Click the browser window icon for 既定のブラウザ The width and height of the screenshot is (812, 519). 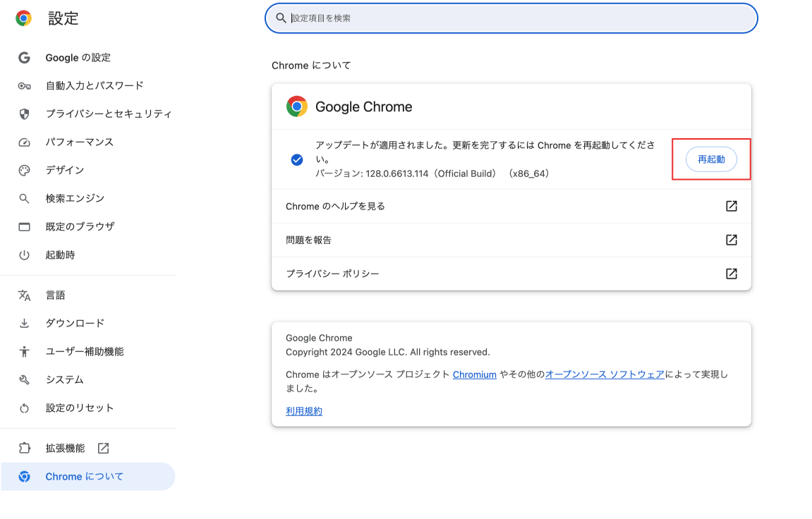pos(24,226)
